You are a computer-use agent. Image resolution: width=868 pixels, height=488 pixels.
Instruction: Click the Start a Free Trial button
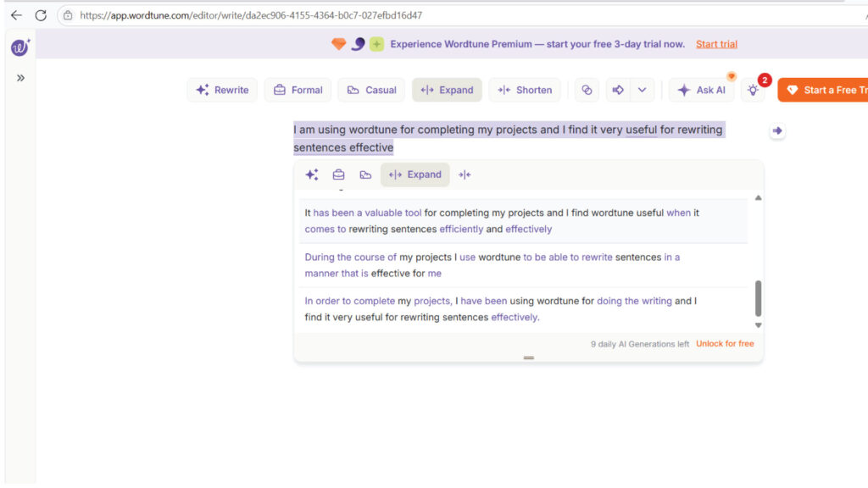coord(824,90)
